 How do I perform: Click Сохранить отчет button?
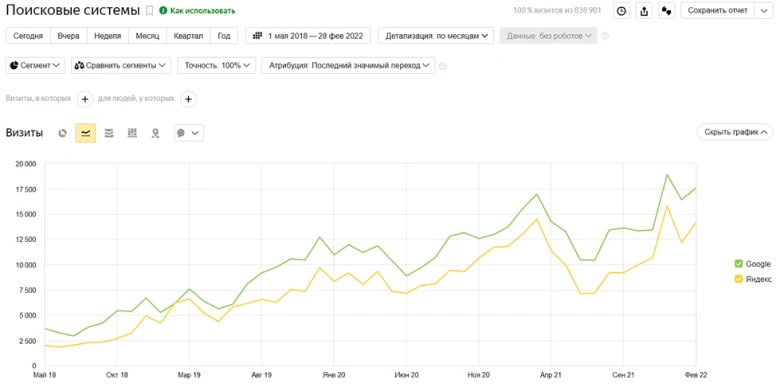718,11
